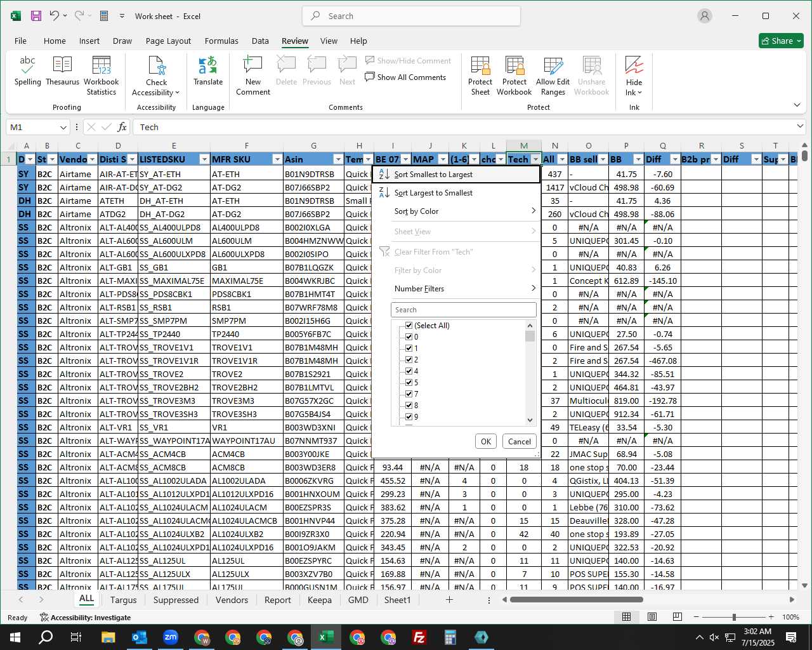This screenshot has height=650, width=812.
Task: Uncheck the value 7 filter checkbox
Action: tap(409, 394)
